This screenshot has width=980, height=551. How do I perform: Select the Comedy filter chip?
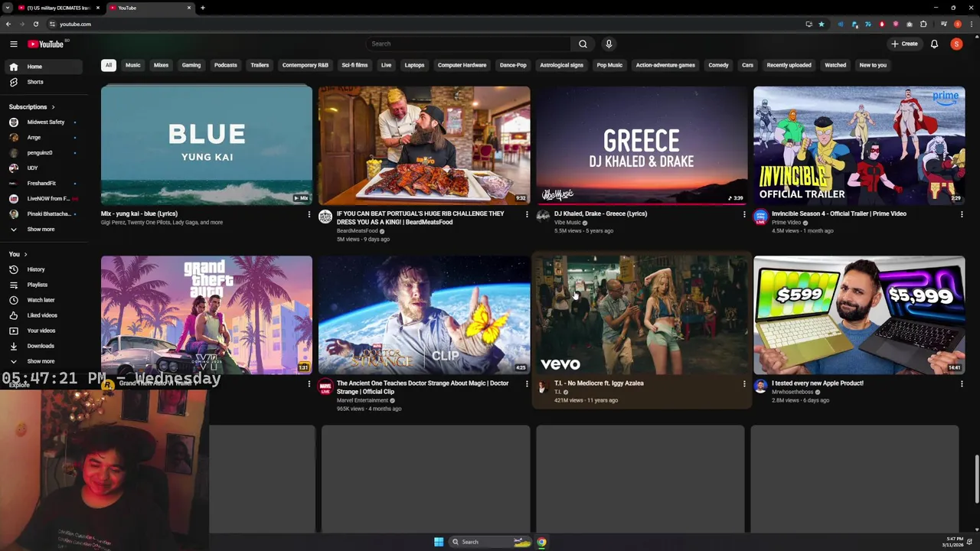718,65
